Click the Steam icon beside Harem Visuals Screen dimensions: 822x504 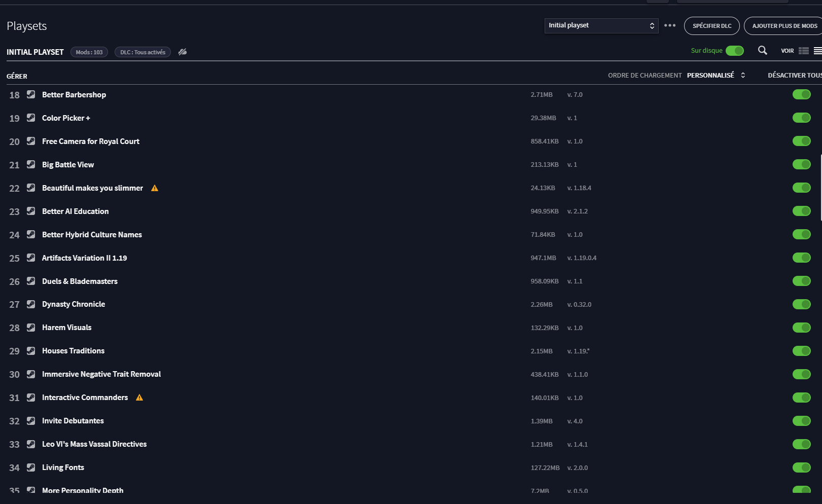click(x=31, y=328)
